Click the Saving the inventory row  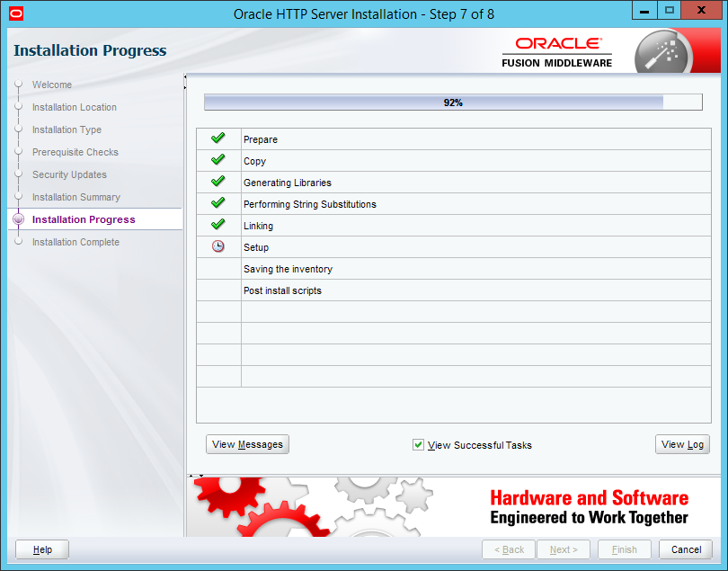[288, 269]
